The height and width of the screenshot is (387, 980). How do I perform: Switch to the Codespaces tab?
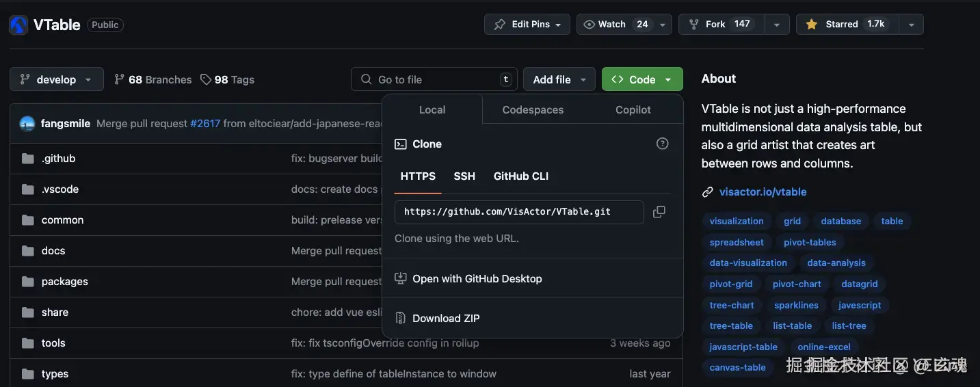pyautogui.click(x=533, y=109)
